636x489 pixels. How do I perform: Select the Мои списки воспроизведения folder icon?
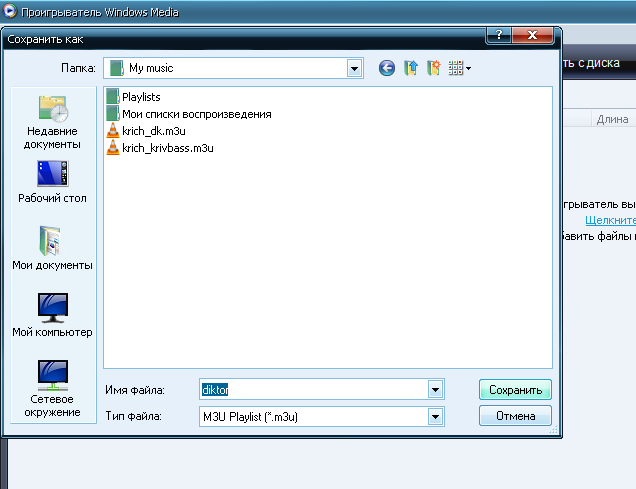point(113,114)
